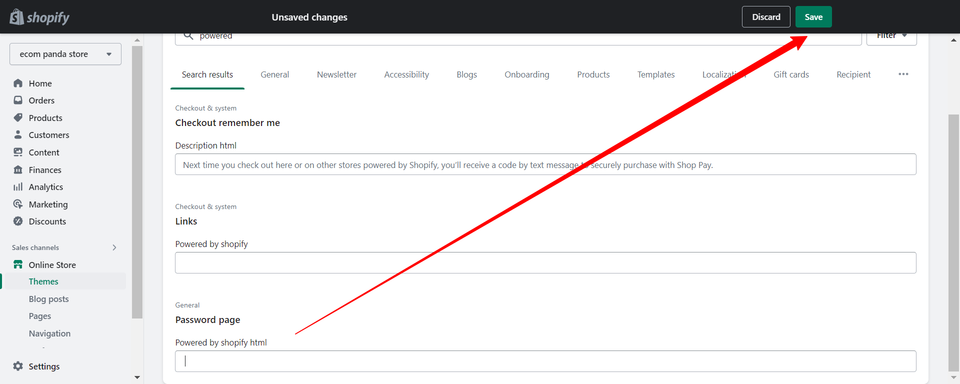Select the Gift cards tab
This screenshot has height=384, width=960.
791,75
